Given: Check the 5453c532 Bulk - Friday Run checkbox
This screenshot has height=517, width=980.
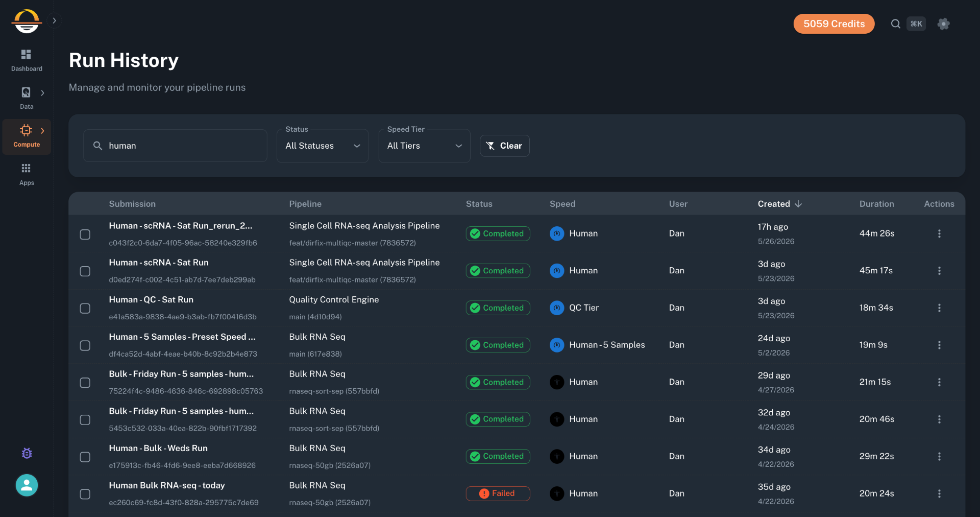Looking at the screenshot, I should point(85,420).
